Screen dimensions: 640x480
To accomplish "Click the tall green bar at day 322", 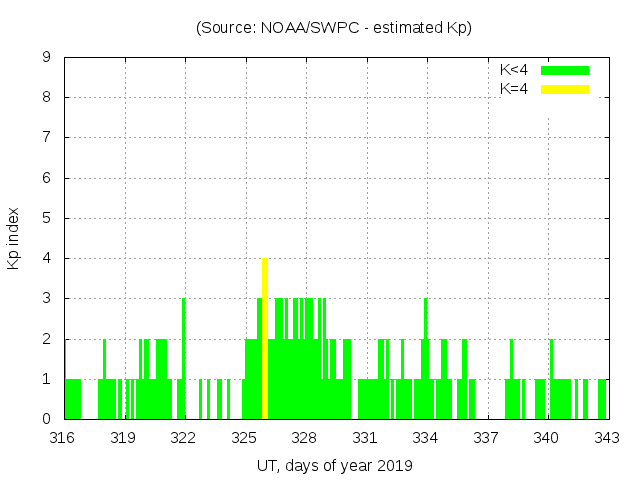I will point(184,358).
